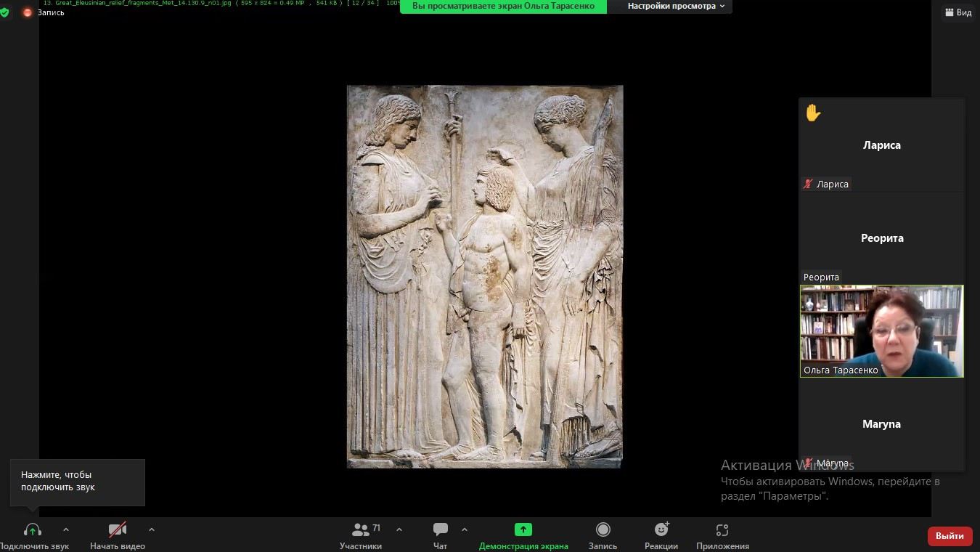980x552 pixels.
Task: Click the connect audio tooltip
Action: [78, 482]
